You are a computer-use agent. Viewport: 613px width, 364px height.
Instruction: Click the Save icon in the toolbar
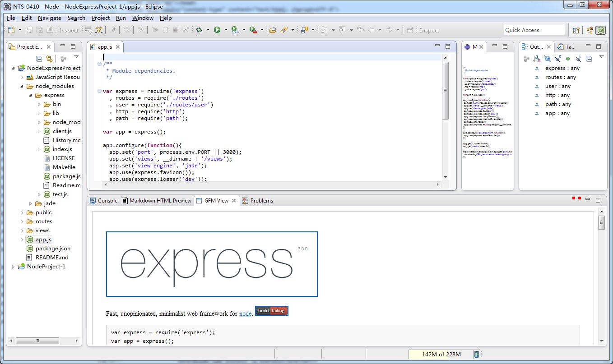(x=29, y=30)
